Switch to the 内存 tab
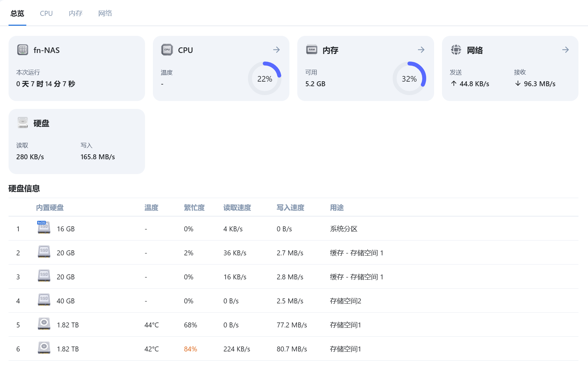The image size is (588, 384). (75, 13)
